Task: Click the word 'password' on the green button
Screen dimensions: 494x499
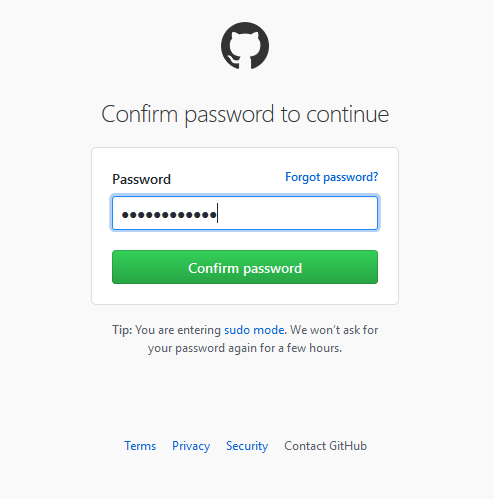Action: tap(273, 269)
